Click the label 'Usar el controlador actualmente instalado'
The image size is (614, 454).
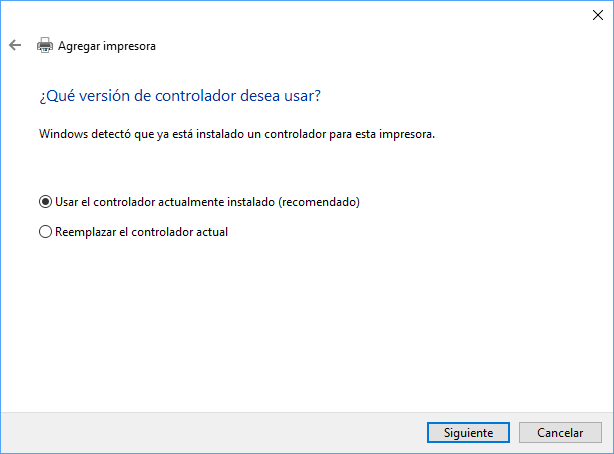[x=165, y=202]
